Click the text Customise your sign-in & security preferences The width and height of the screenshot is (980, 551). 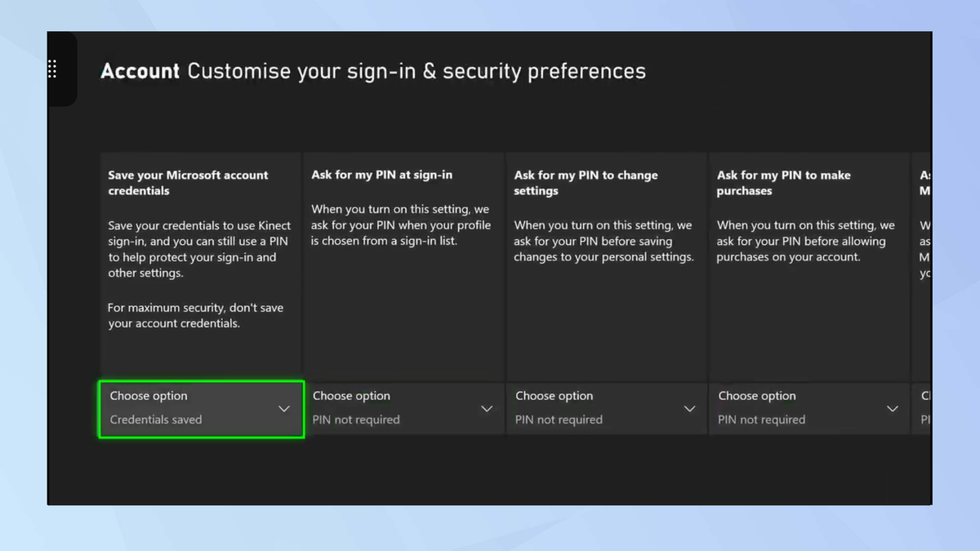[x=416, y=71]
